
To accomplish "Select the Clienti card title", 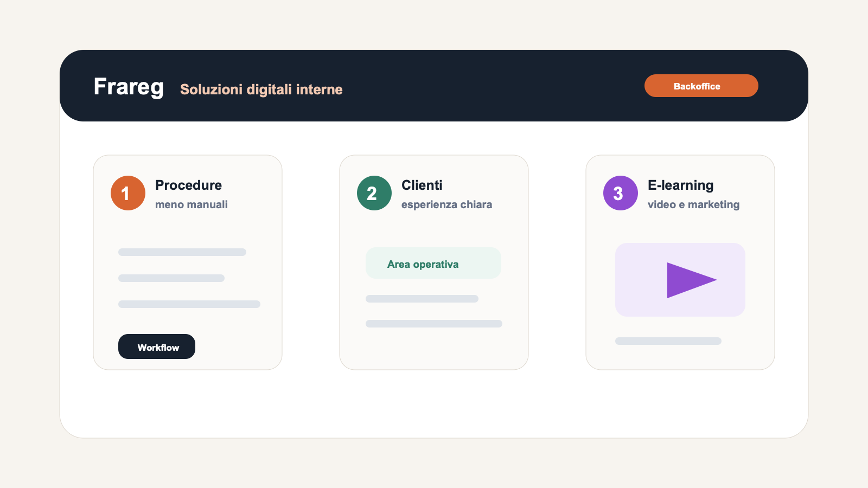I will point(422,185).
